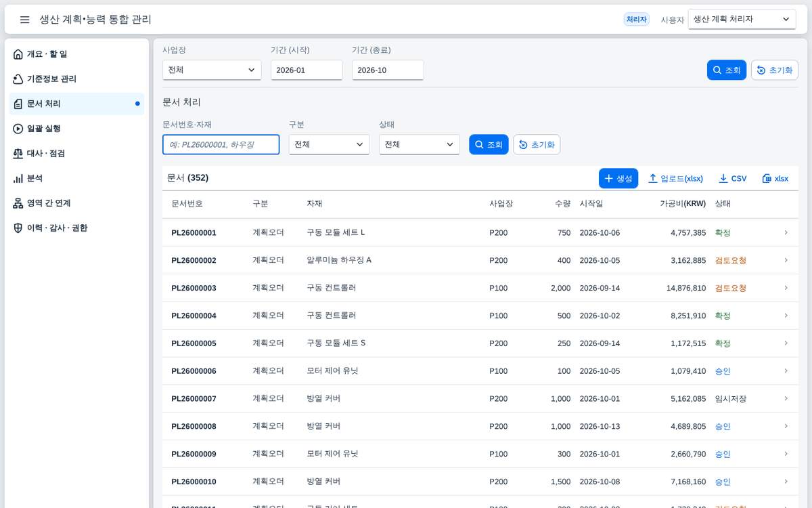Image resolution: width=812 pixels, height=508 pixels.
Task: Open row PL26000003 detail chevron
Action: [786, 288]
